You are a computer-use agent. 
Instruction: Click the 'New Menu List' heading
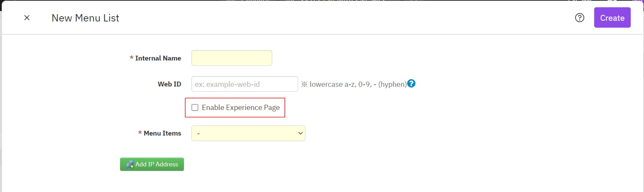[85, 18]
